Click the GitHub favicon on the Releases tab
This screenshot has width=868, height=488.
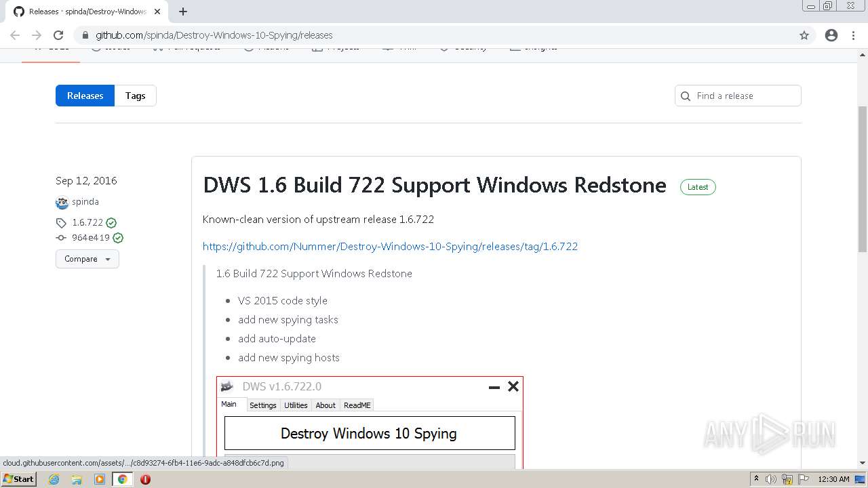(x=19, y=12)
